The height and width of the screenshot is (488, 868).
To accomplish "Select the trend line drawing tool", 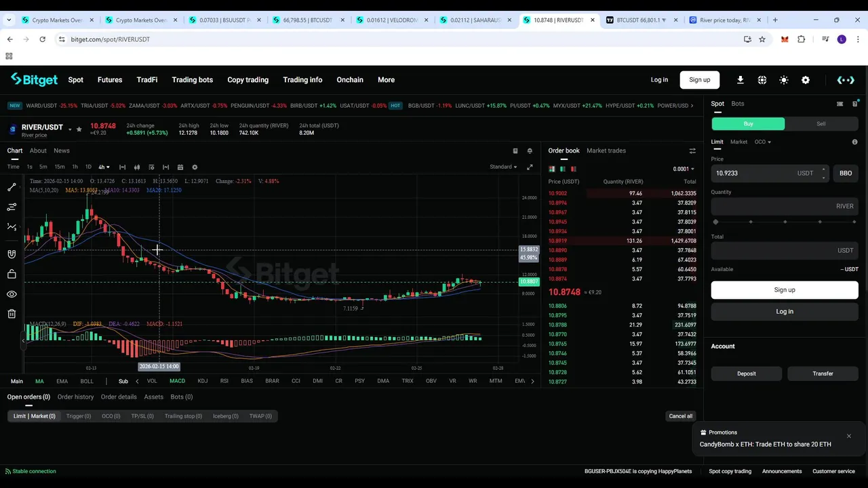I will tap(12, 187).
